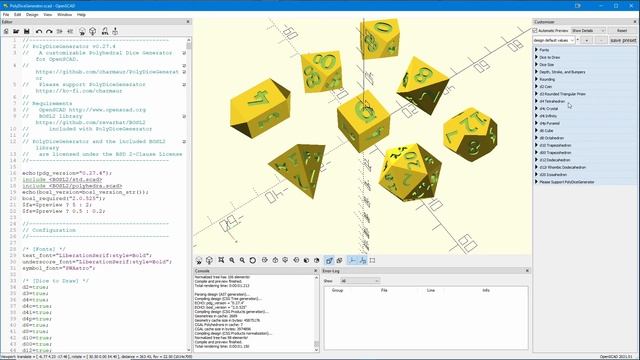Click the Export as STL icon

105,31
